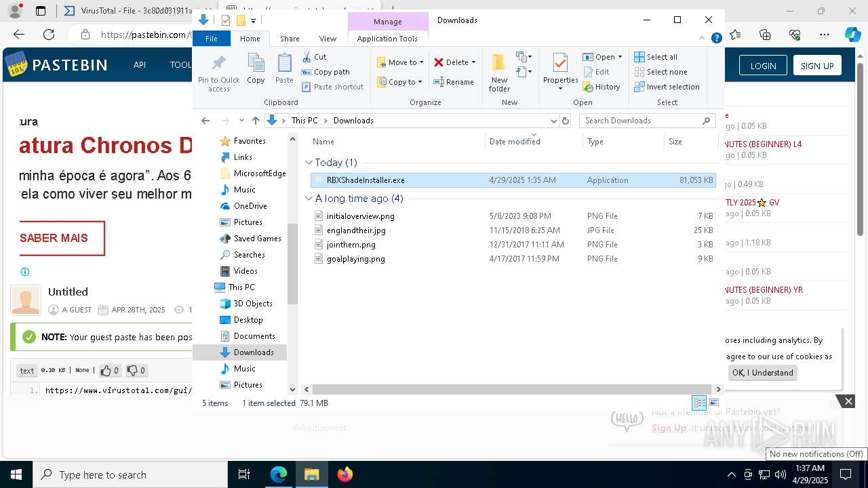868x488 pixels.
Task: Click OK, I Understand cookie button
Action: [763, 373]
